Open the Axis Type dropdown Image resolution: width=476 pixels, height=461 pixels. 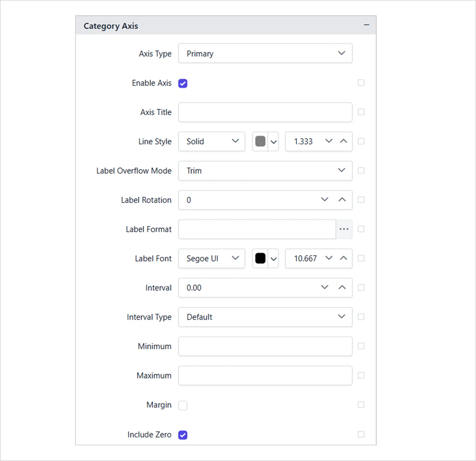265,53
